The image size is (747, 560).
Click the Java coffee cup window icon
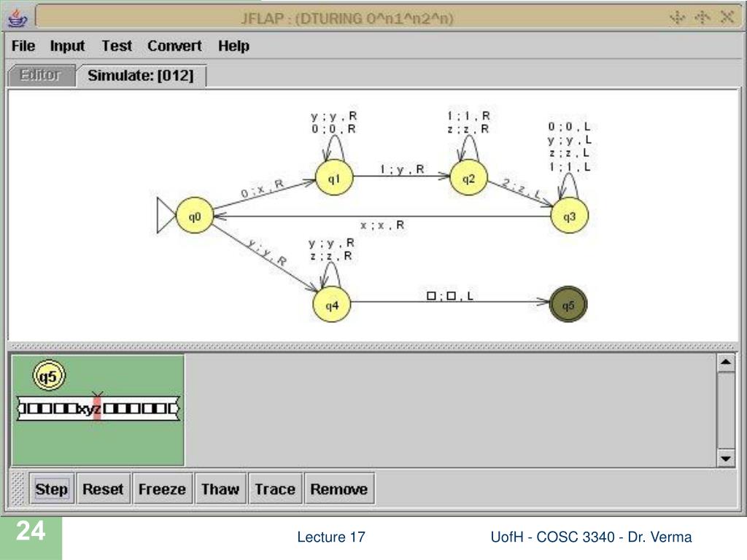(18, 17)
